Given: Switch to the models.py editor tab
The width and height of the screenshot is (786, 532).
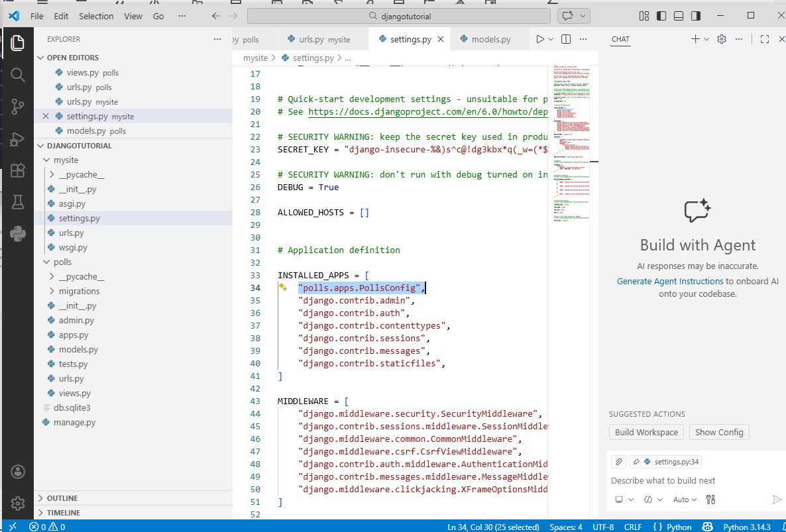Looking at the screenshot, I should tap(489, 39).
